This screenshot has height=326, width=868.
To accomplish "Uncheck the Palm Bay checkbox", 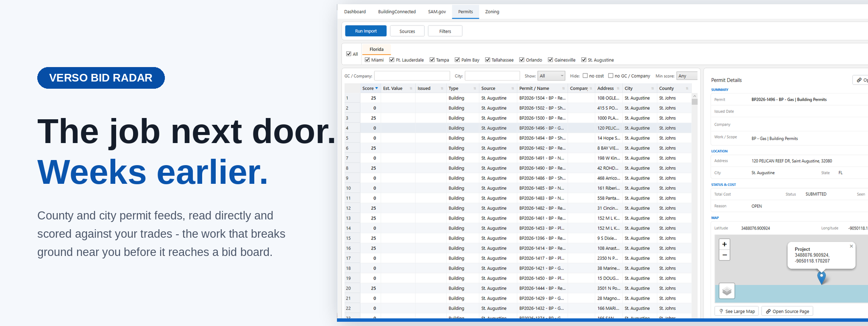I will (x=457, y=60).
